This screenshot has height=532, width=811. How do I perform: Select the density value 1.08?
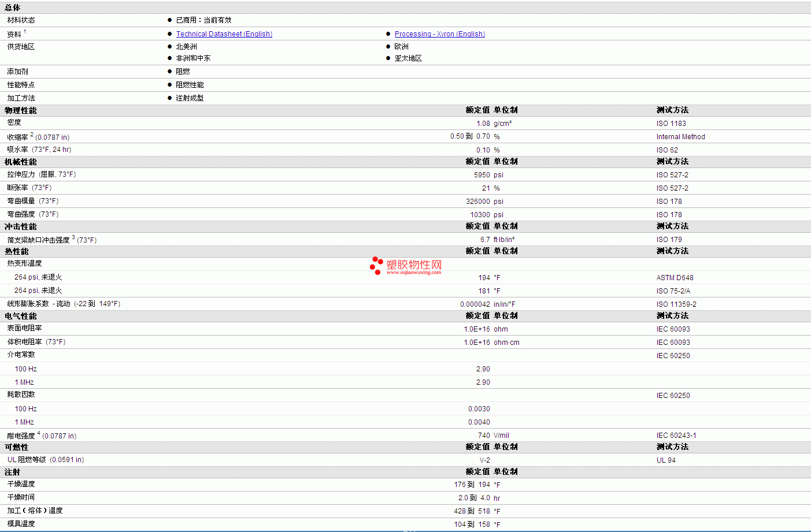(483, 124)
